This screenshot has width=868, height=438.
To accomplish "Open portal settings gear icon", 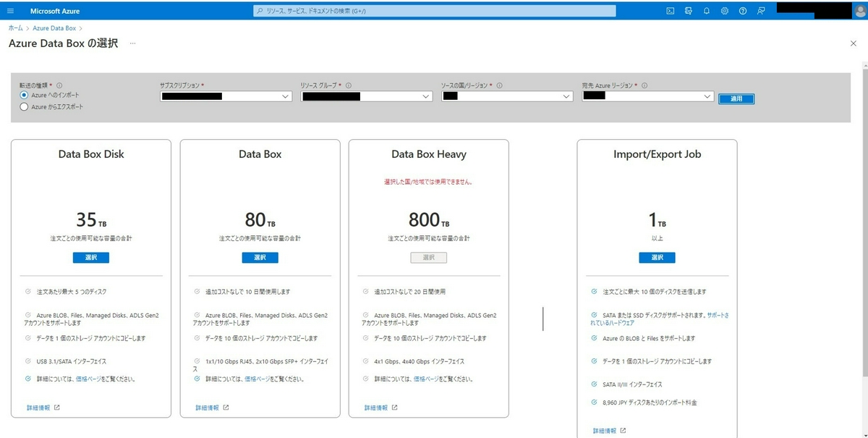I will (x=725, y=11).
